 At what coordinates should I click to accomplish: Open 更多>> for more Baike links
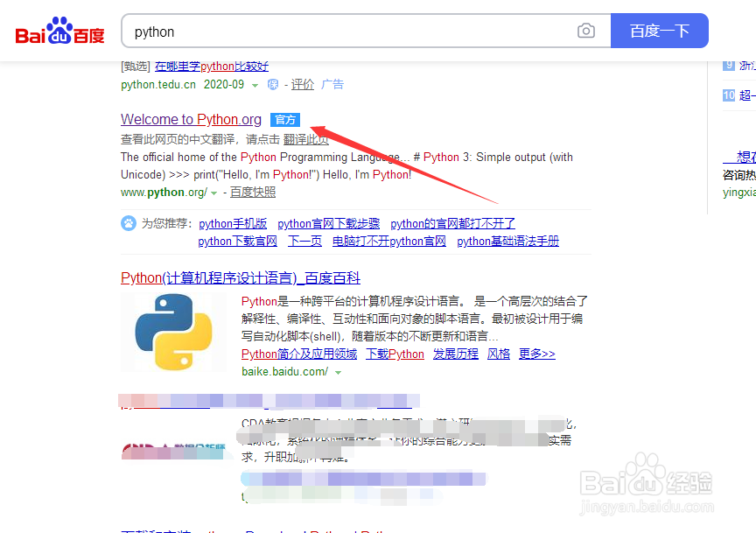point(536,354)
